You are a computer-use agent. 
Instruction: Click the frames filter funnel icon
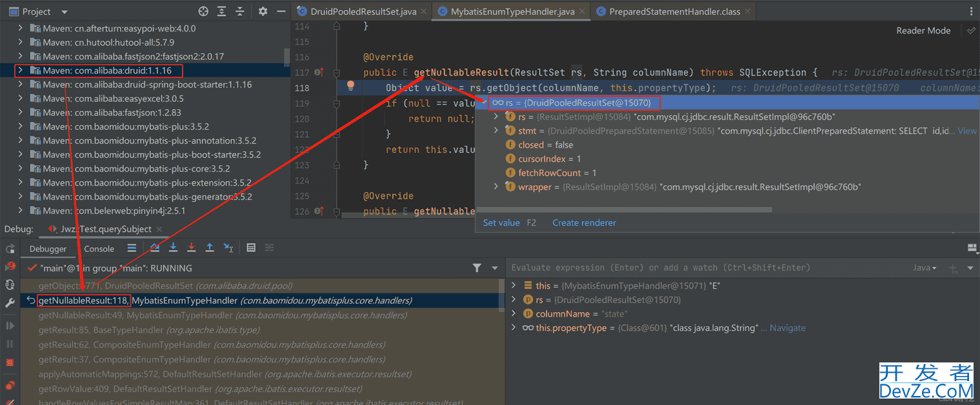(477, 268)
